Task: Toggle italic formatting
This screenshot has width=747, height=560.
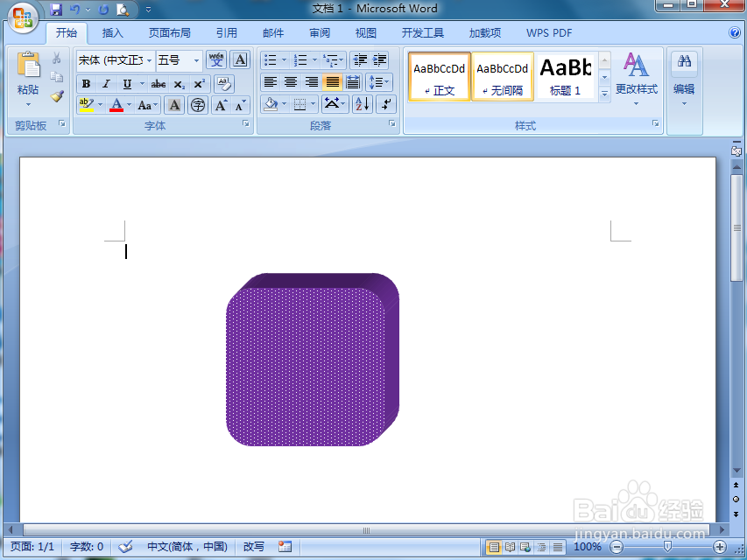Action: (106, 84)
